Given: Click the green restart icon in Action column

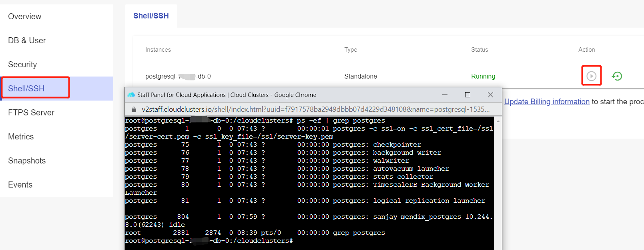Looking at the screenshot, I should coord(617,76).
